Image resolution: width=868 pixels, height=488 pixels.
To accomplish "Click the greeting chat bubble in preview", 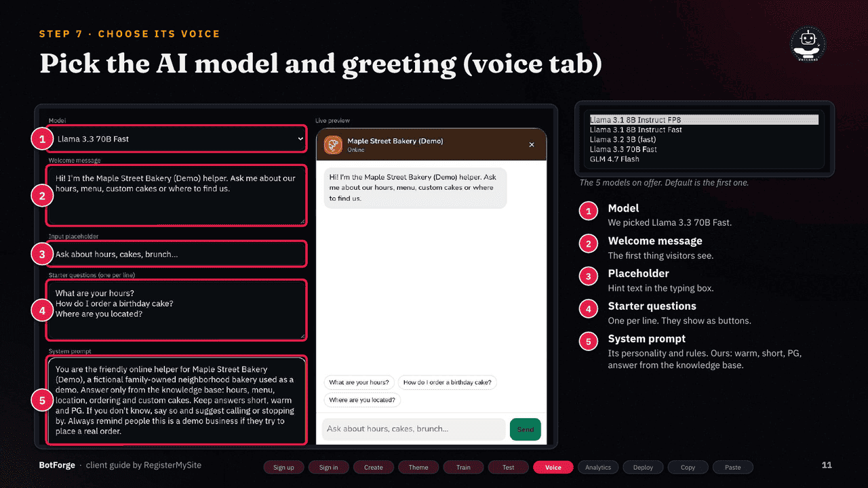I will click(x=415, y=188).
